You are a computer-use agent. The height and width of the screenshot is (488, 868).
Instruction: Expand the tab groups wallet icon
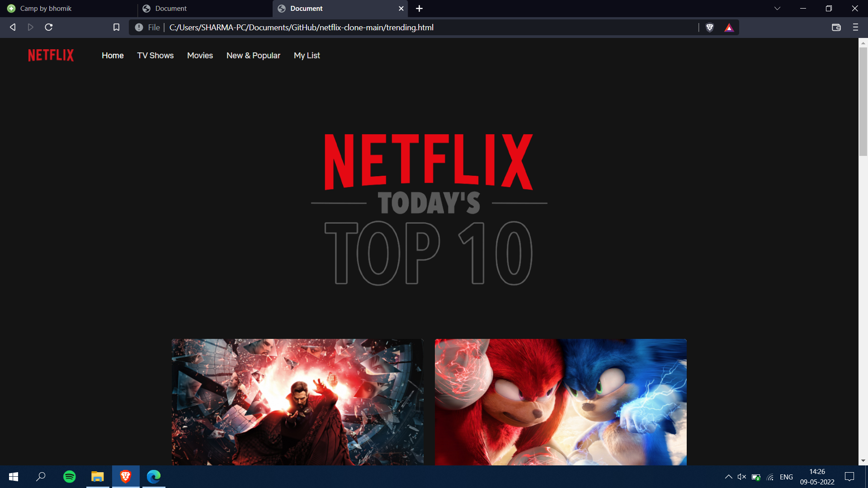pyautogui.click(x=836, y=28)
